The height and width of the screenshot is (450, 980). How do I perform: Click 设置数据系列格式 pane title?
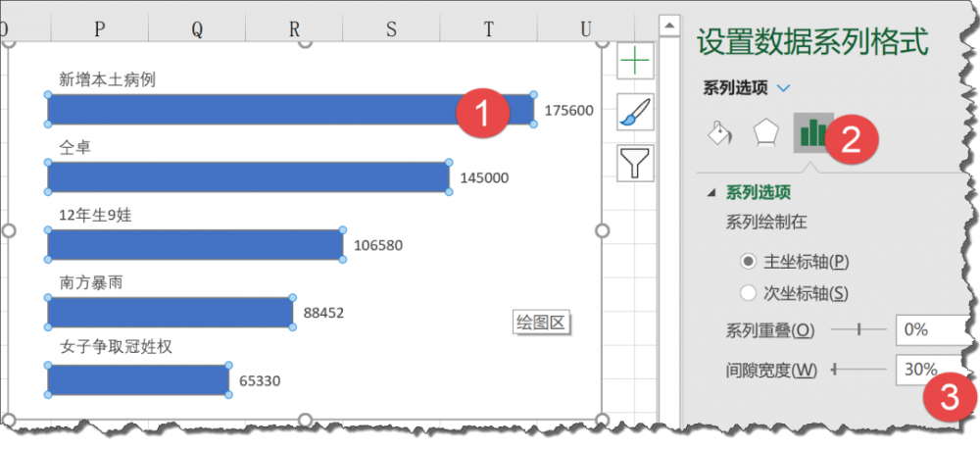point(812,44)
